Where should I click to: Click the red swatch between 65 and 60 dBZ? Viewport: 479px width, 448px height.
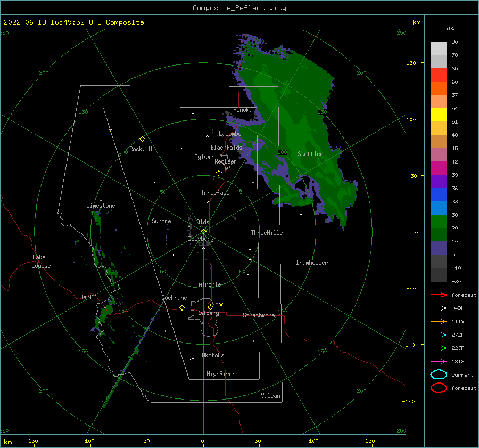(439, 75)
